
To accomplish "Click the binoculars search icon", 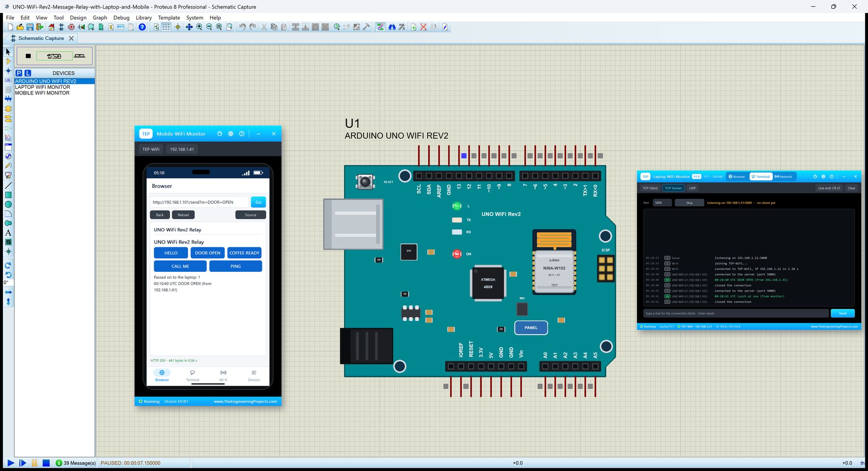I will click(392, 27).
